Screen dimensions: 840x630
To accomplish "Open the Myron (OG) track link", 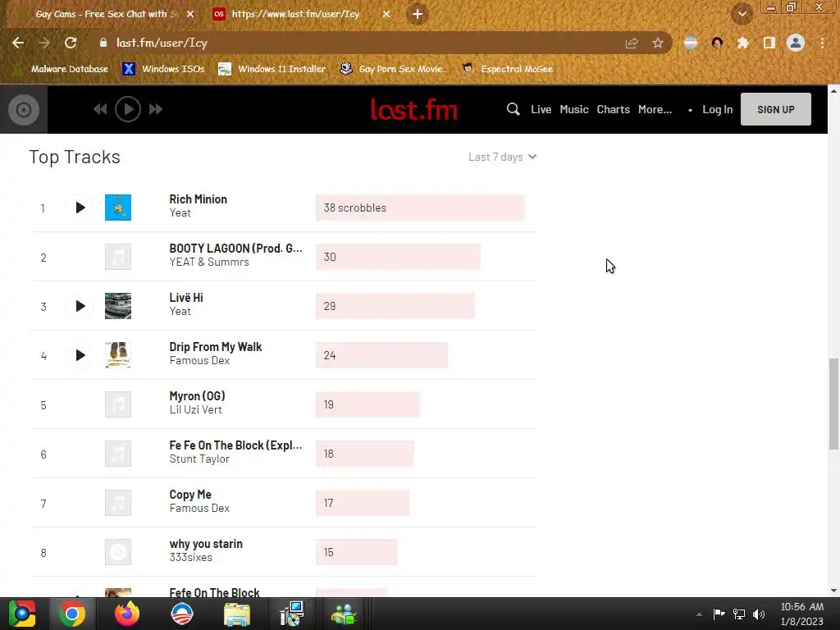I will pyautogui.click(x=197, y=396).
